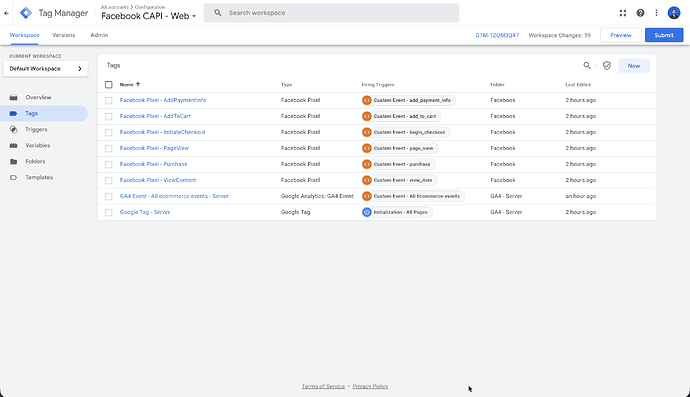
Task: Check the Facebook Pixel - PageView row
Action: [109, 148]
